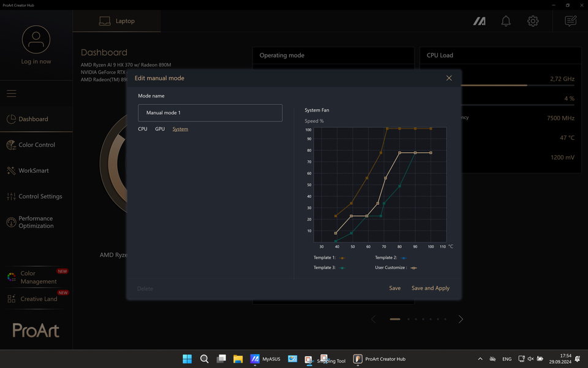Click the Log in now link

(36, 61)
